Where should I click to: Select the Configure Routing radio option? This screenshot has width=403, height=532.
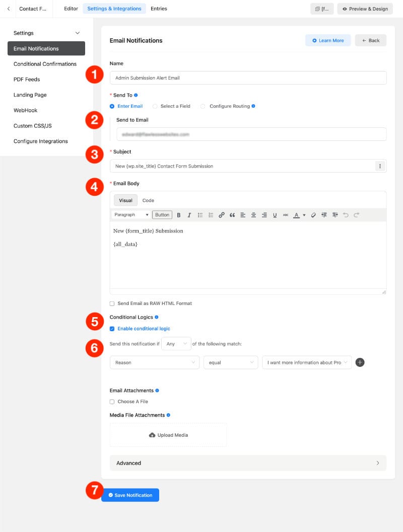pos(201,106)
